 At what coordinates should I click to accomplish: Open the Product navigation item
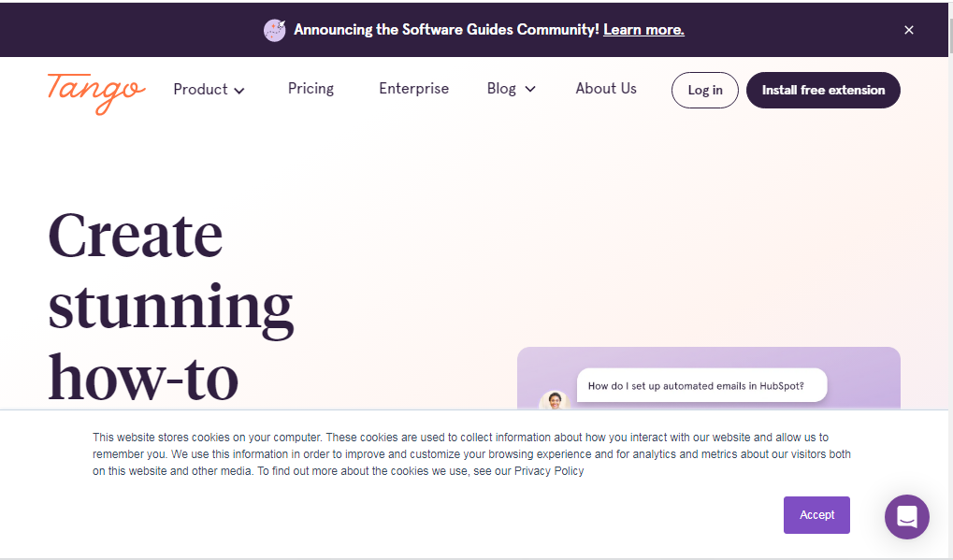[x=200, y=90]
